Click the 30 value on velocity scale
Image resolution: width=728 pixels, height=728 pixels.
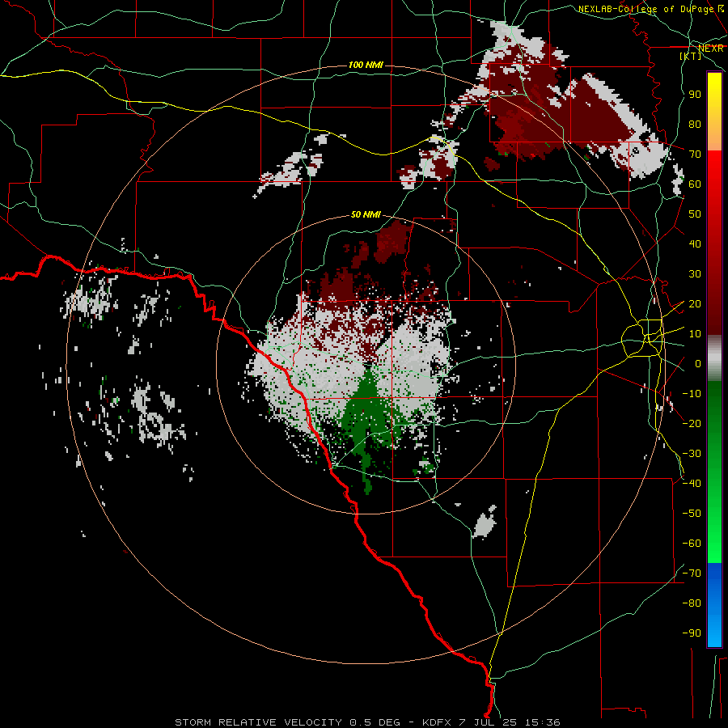(695, 274)
